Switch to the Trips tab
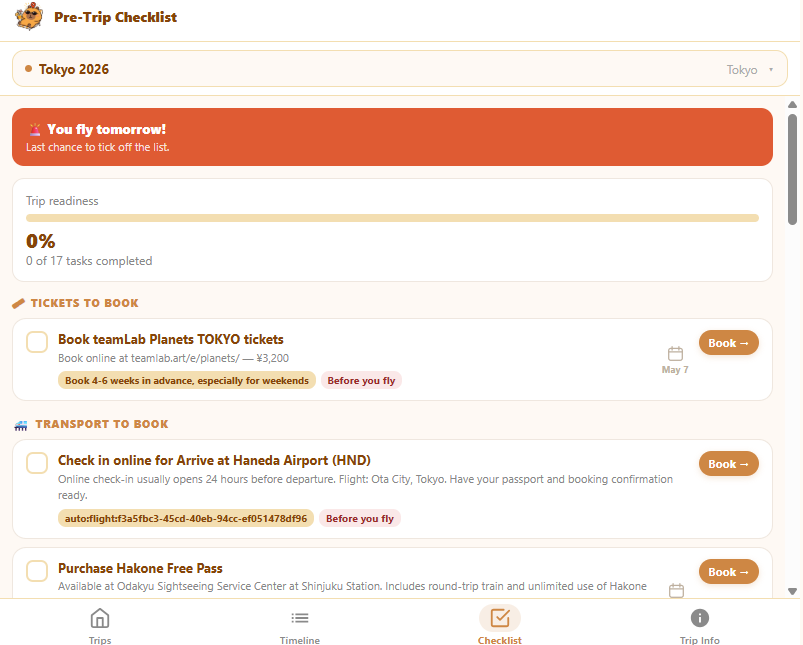This screenshot has width=803, height=645. 100,640
